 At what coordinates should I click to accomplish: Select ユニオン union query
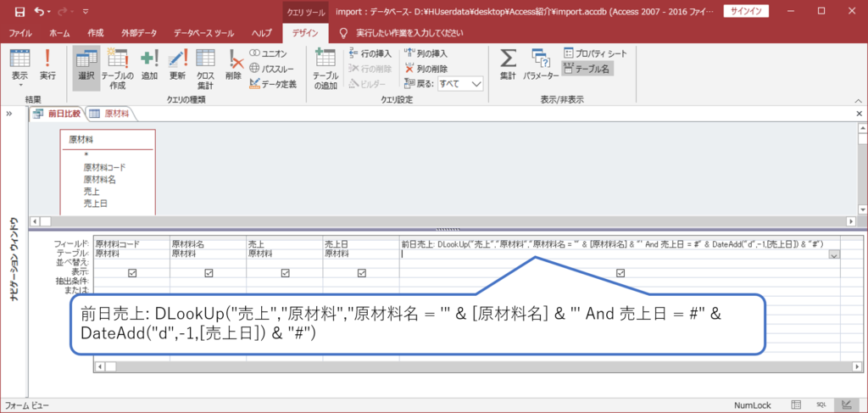pos(267,53)
